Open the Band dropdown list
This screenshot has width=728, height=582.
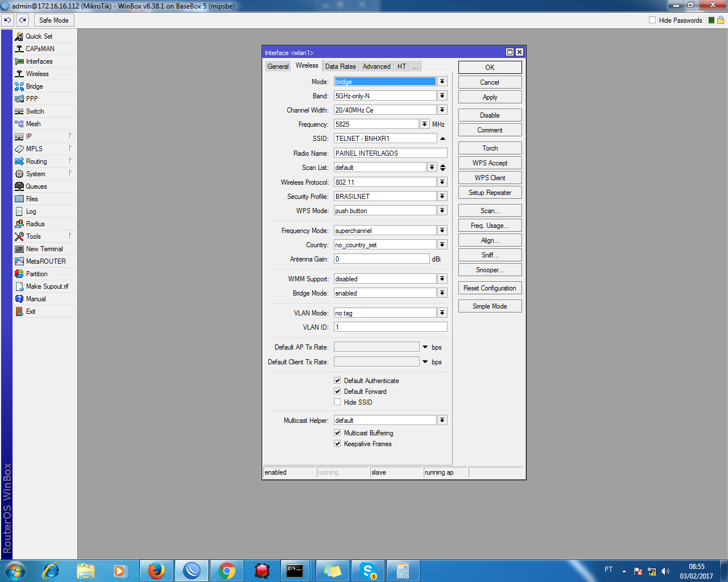pyautogui.click(x=442, y=96)
